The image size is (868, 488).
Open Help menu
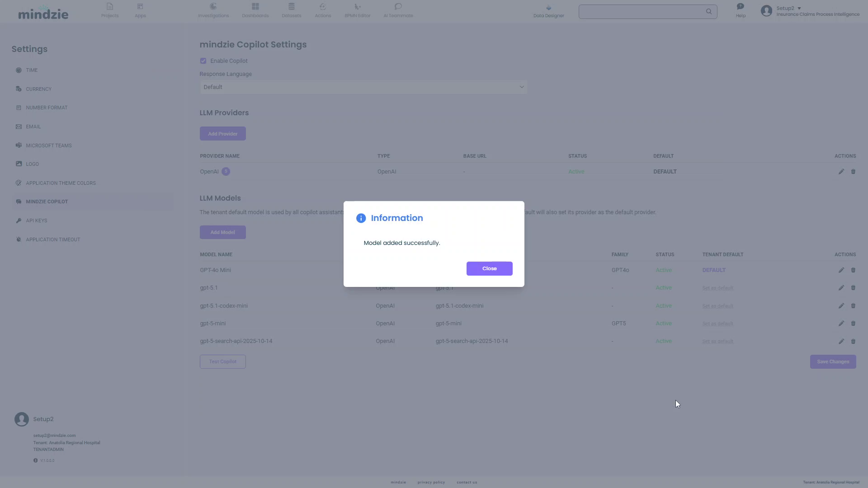click(x=741, y=10)
